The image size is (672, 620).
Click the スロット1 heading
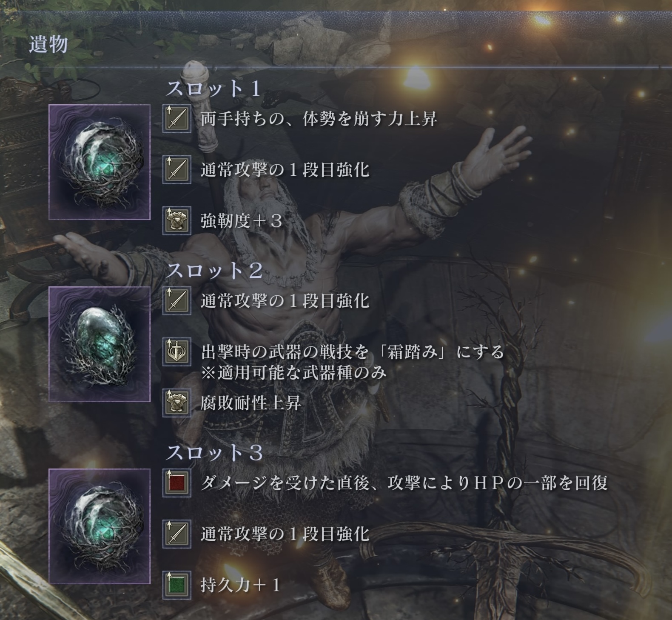pyautogui.click(x=213, y=89)
